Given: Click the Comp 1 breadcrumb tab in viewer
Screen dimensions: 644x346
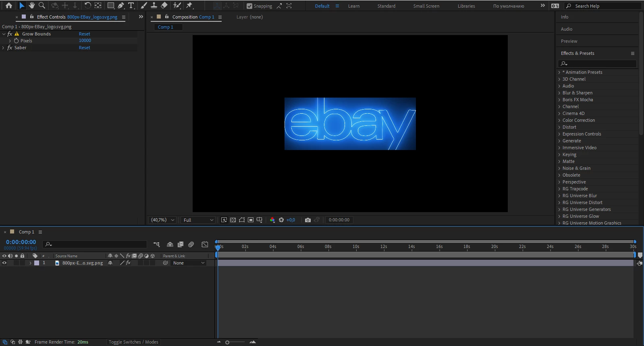Looking at the screenshot, I should tap(168, 27).
